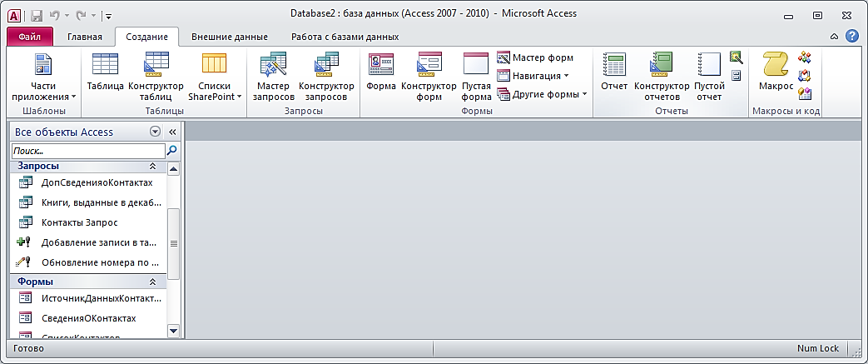
Task: Open Visual Basic editor icon
Action: point(805,93)
